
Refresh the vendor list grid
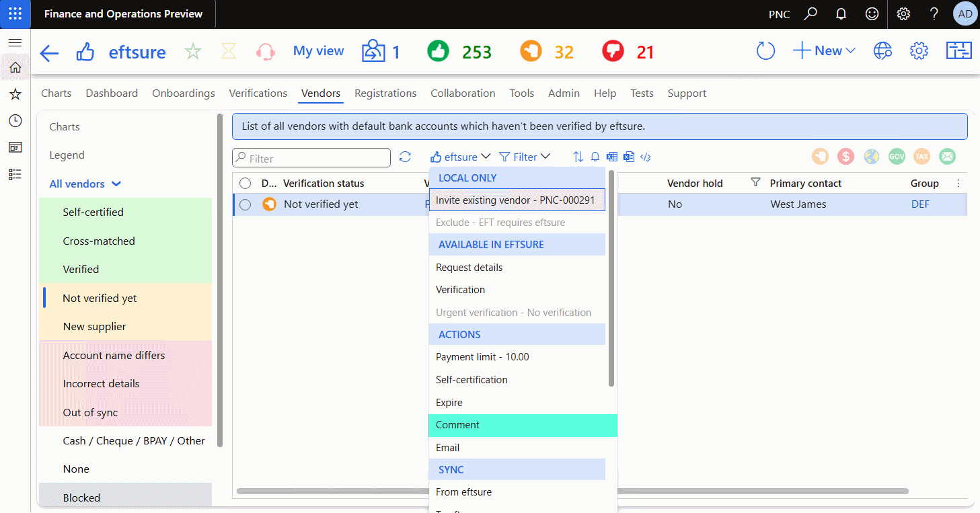pos(405,157)
